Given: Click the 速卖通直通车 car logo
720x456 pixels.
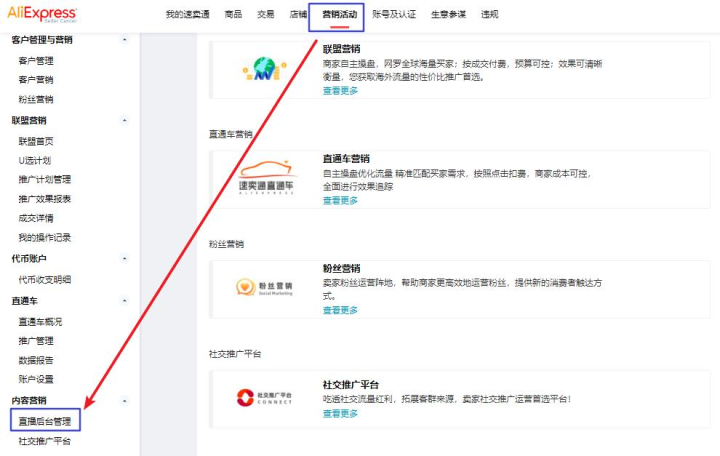Looking at the screenshot, I should pos(266,177).
